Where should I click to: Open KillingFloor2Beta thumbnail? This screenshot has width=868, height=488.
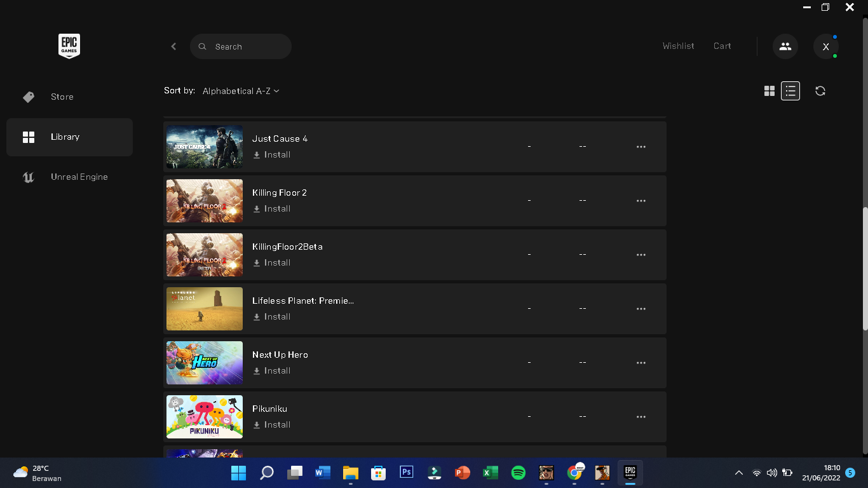pos(205,255)
